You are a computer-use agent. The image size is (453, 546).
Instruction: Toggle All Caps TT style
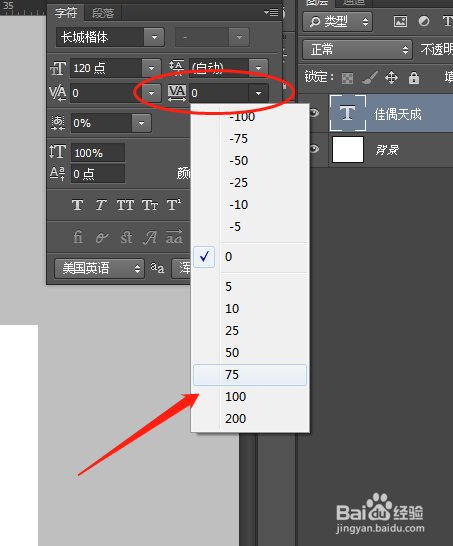point(125,205)
